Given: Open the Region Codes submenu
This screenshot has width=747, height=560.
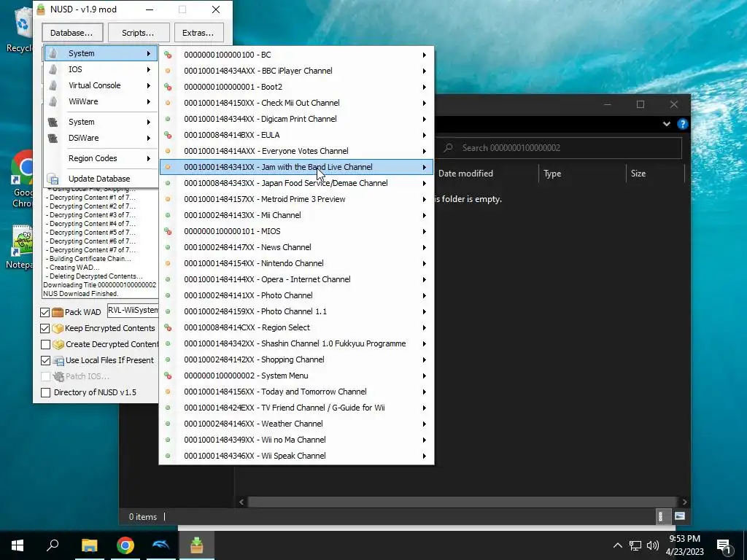Looking at the screenshot, I should coord(101,158).
